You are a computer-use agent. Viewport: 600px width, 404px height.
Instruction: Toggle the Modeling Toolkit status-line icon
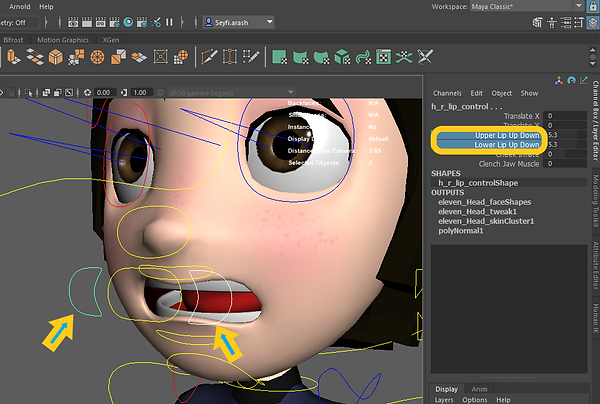point(538,23)
